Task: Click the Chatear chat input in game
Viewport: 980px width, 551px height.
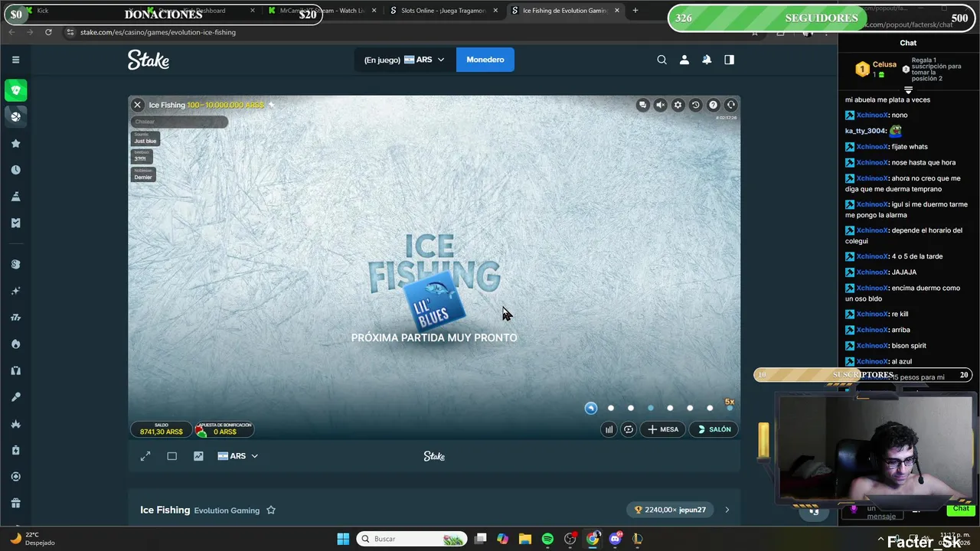Action: pyautogui.click(x=180, y=122)
